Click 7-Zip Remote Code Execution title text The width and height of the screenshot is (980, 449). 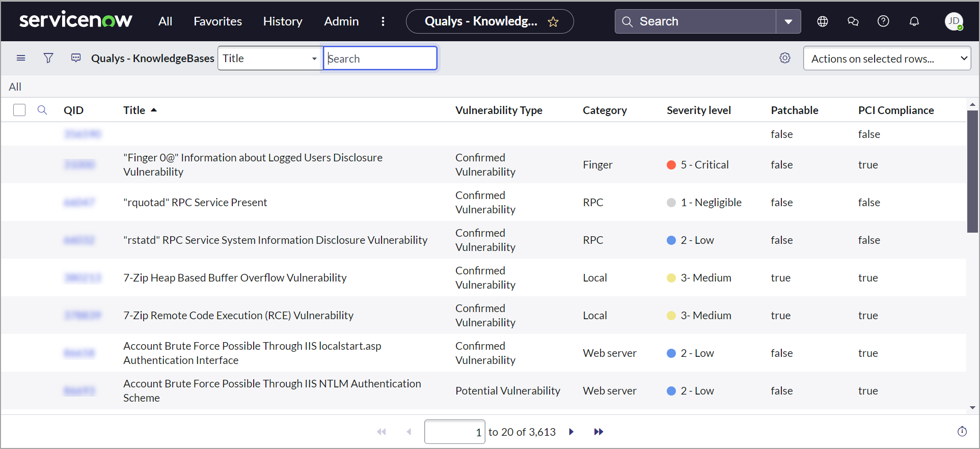(238, 315)
